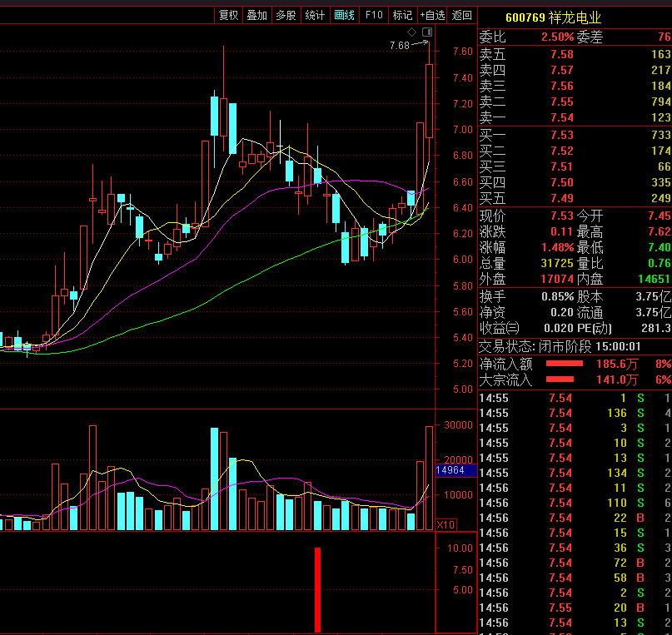Click the 现价 7.53 current price
Image resolution: width=672 pixels, height=635 pixels.
pos(562,216)
